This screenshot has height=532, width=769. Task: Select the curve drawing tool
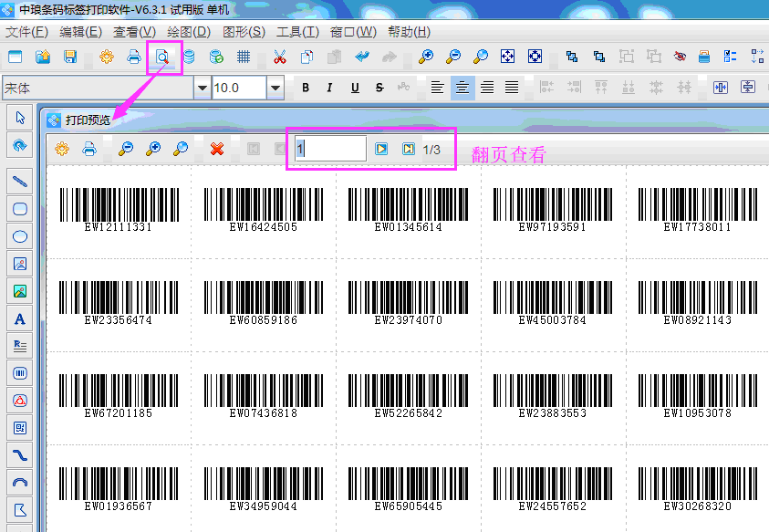click(x=20, y=456)
